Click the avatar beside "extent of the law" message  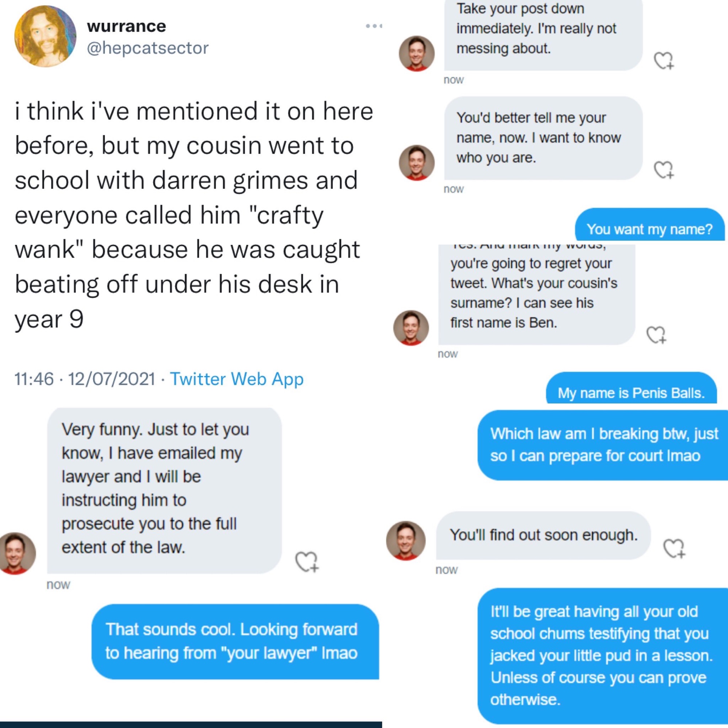coord(17,553)
